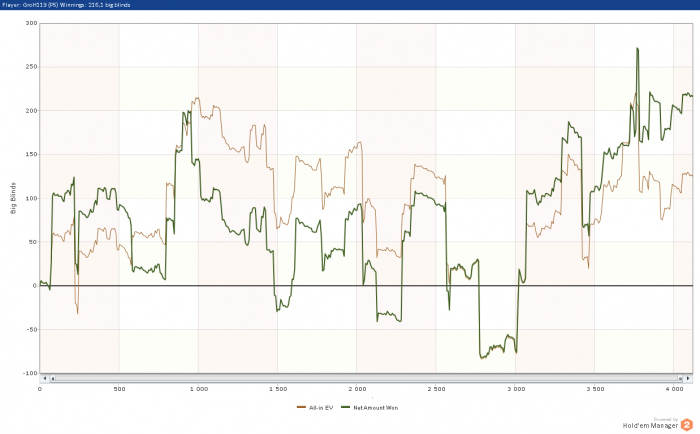
Task: Click the Net Amount Won green legend swatch
Action: click(345, 407)
